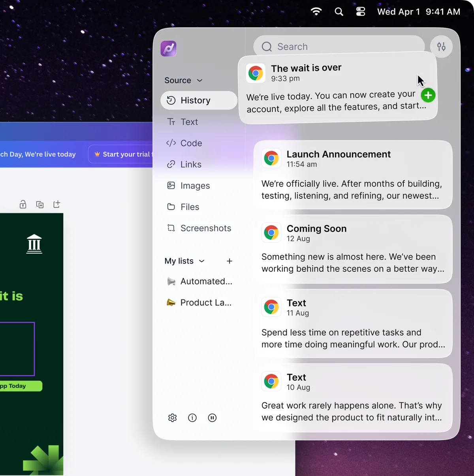Click the purple app logo icon
474x476 pixels.
click(169, 49)
